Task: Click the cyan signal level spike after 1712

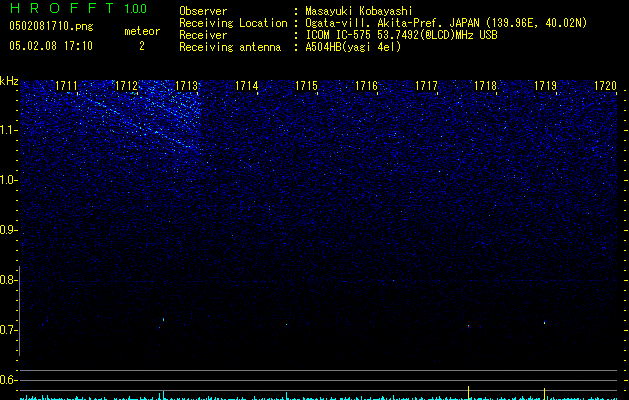Action: click(x=163, y=395)
